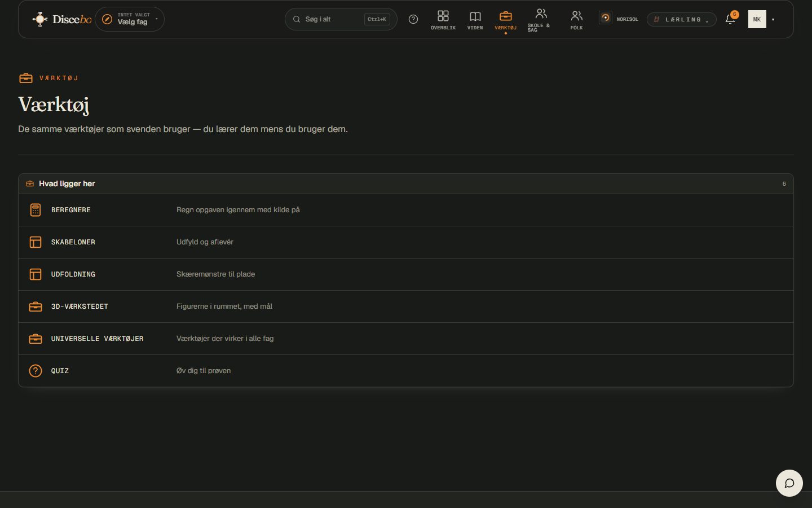Click 'Regn opgaven igennem med kilde på'

pyautogui.click(x=238, y=210)
